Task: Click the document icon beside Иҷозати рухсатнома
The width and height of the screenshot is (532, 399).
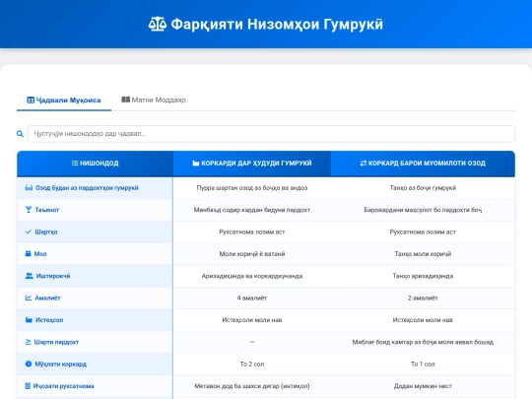Action: 28,386
